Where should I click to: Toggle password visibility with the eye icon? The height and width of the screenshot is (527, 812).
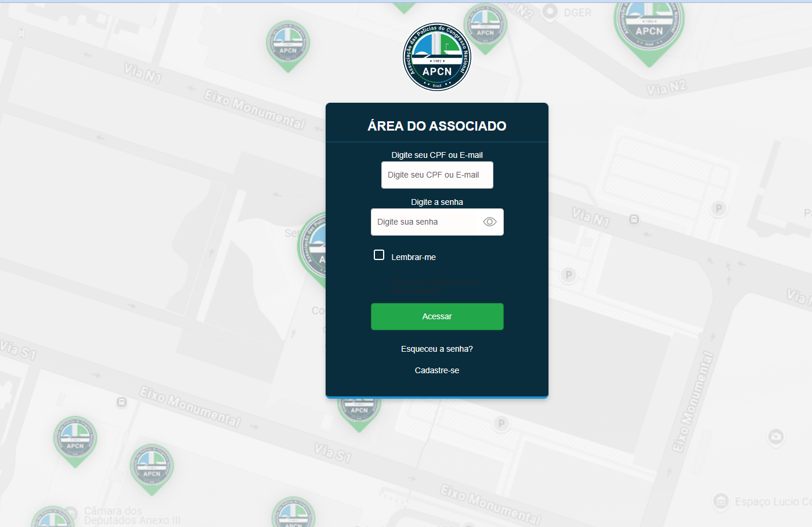pyautogui.click(x=489, y=222)
